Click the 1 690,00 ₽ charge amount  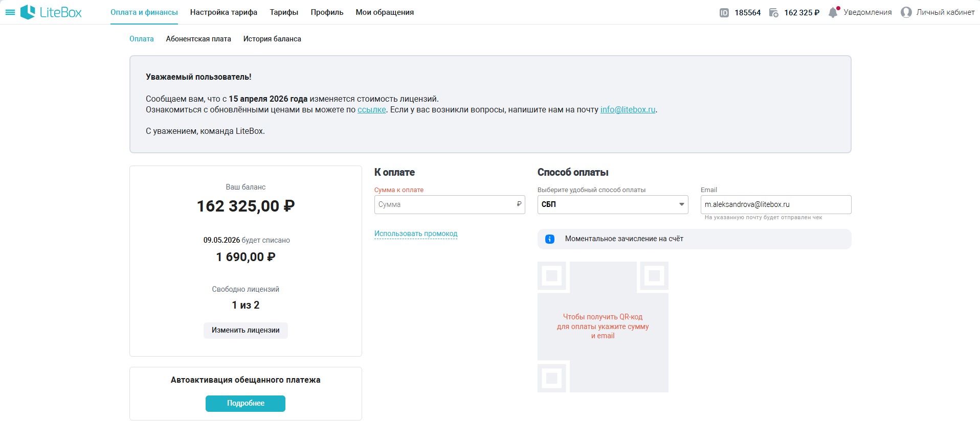click(246, 257)
